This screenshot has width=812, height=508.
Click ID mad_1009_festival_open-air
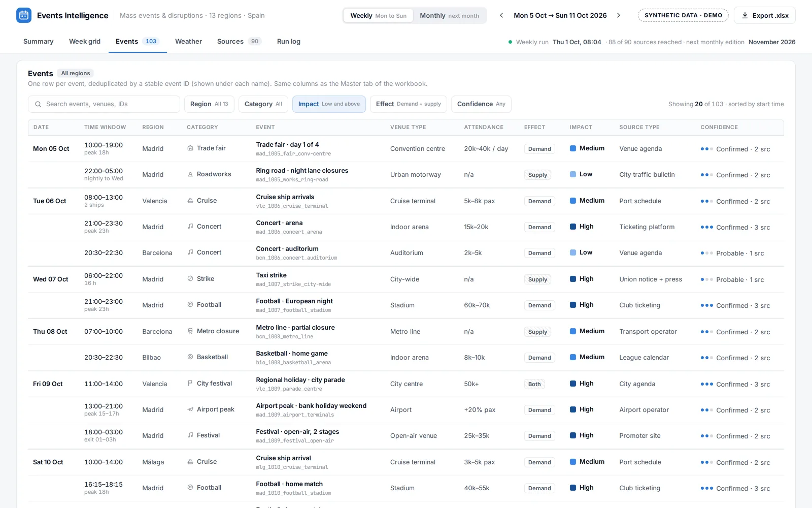(295, 441)
